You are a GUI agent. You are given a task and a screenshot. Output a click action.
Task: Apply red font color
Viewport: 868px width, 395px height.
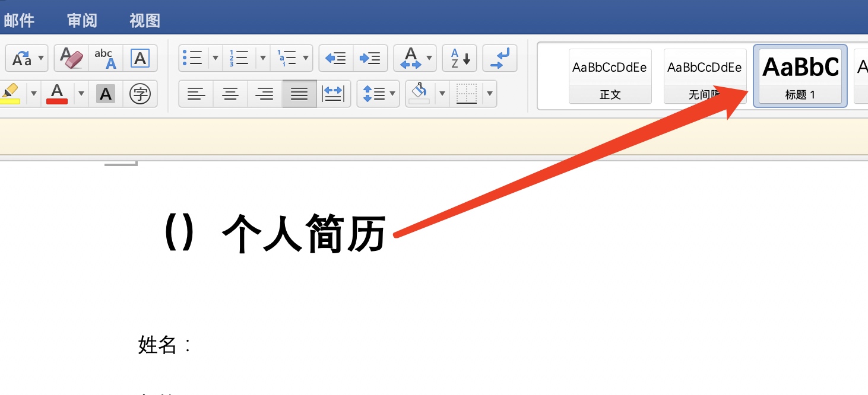pyautogui.click(x=57, y=94)
